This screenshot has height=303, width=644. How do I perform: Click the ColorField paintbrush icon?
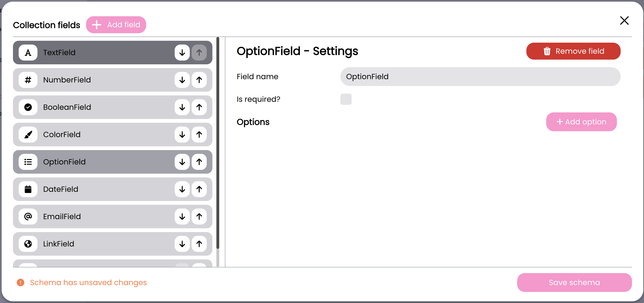coord(28,135)
